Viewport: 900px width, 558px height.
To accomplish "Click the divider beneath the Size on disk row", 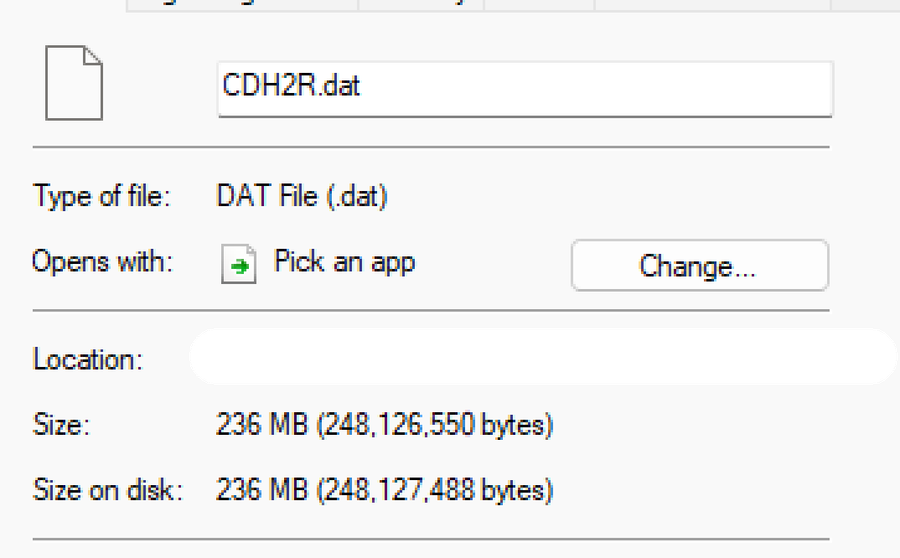I will pos(432,540).
